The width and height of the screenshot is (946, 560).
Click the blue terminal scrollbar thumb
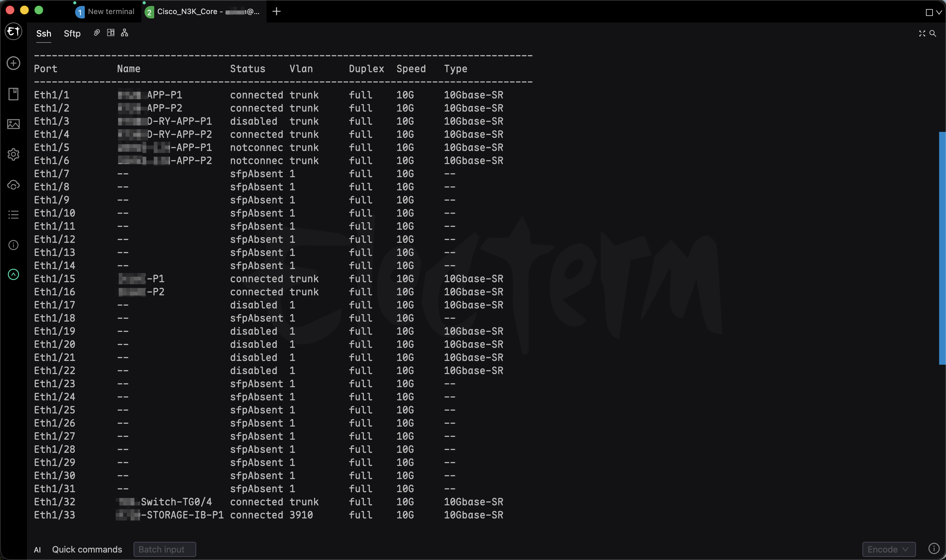[x=942, y=248]
